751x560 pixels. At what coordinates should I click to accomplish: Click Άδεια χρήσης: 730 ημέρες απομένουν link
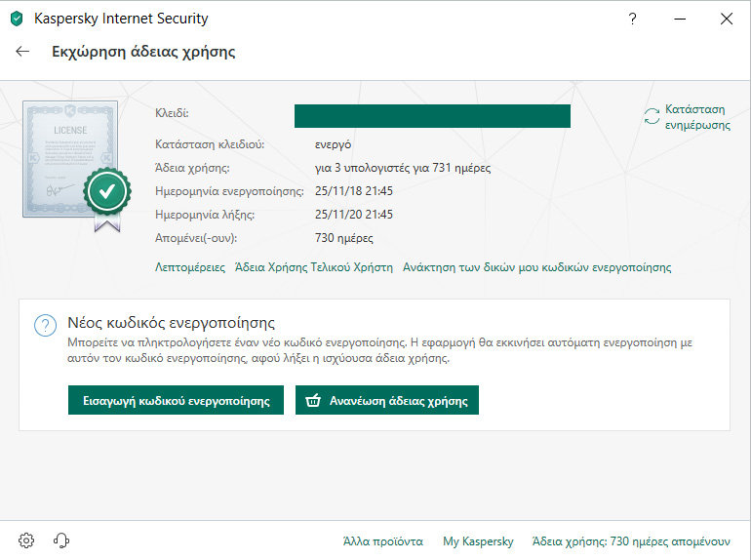[x=631, y=541]
